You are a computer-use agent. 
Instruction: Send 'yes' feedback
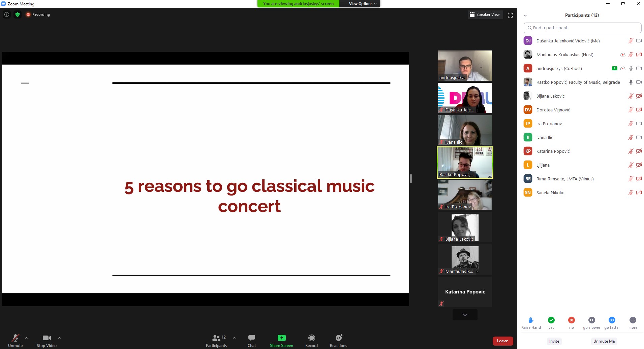tap(551, 323)
